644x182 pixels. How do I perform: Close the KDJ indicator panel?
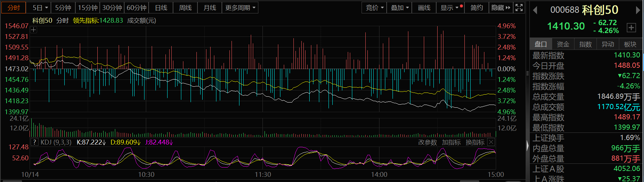491,142
